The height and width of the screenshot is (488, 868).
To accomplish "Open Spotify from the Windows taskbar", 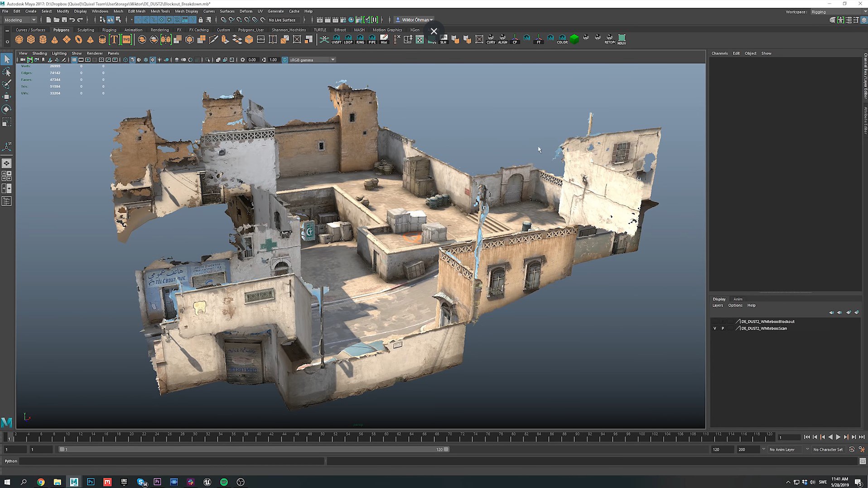I will [x=224, y=482].
